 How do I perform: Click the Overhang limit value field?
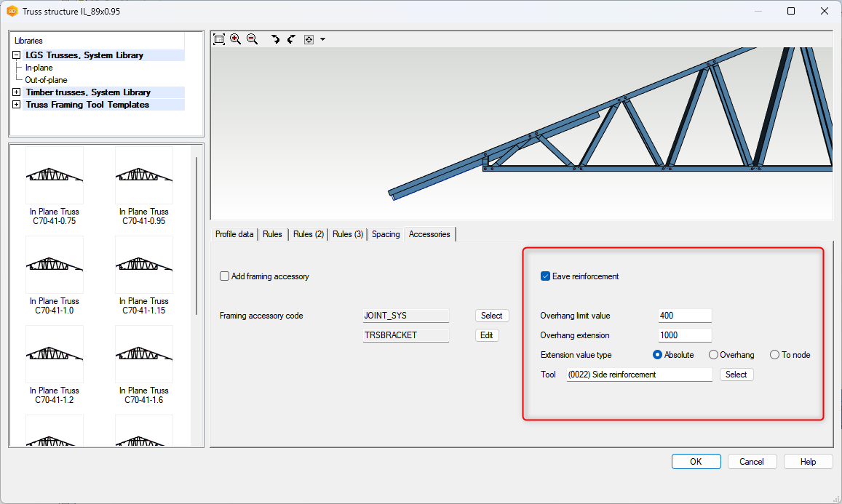684,316
